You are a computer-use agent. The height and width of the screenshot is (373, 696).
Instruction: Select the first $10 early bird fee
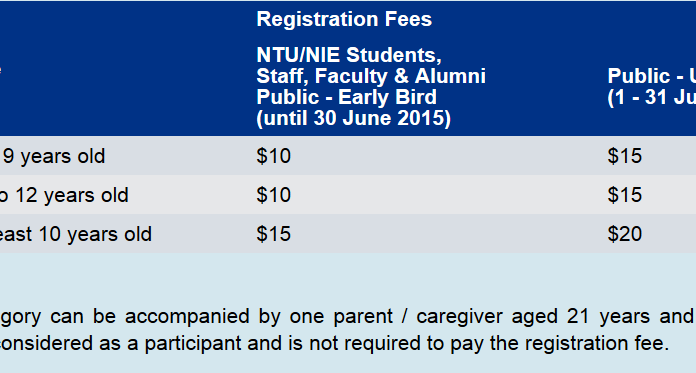(x=273, y=156)
